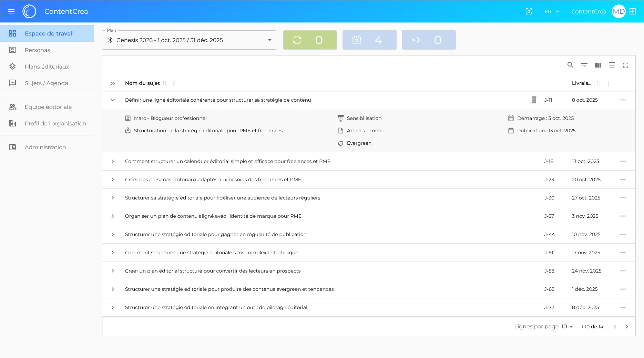Click the green in-progress counter button
Image resolution: width=644 pixels, height=358 pixels.
pyautogui.click(x=310, y=40)
